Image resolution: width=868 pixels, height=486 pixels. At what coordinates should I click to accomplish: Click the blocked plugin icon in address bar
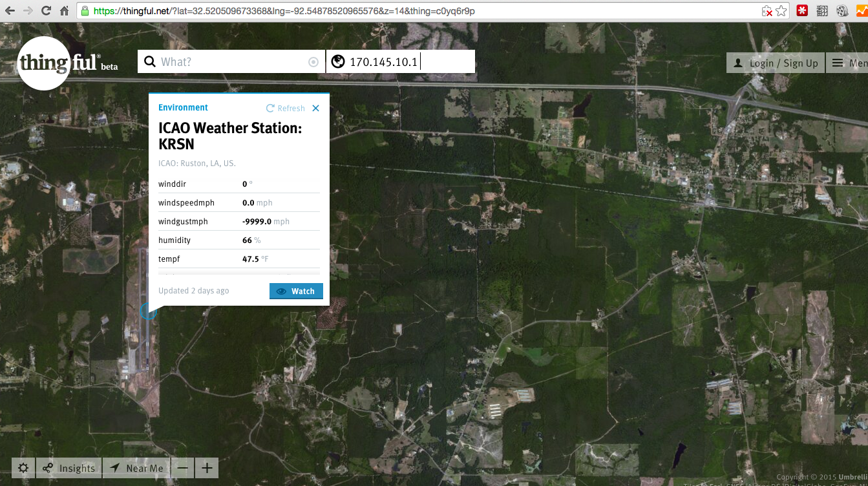(x=767, y=11)
